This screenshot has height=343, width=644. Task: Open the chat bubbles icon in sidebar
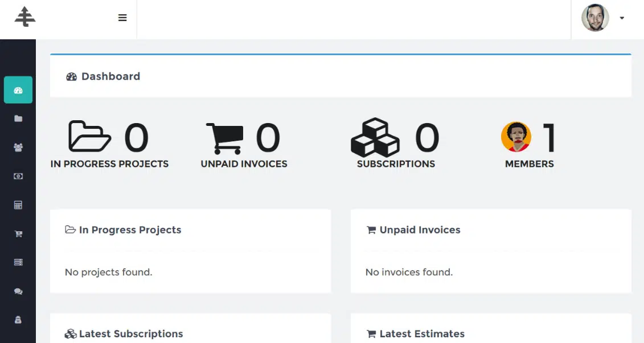pyautogui.click(x=18, y=291)
